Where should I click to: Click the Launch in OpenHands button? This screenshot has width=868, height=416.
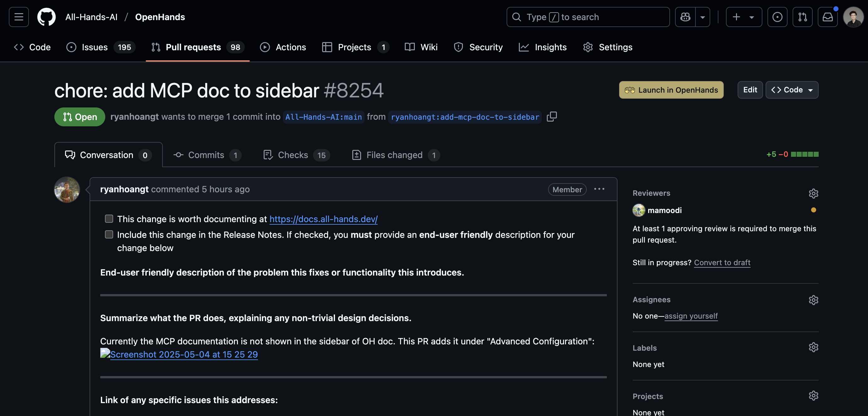click(671, 90)
